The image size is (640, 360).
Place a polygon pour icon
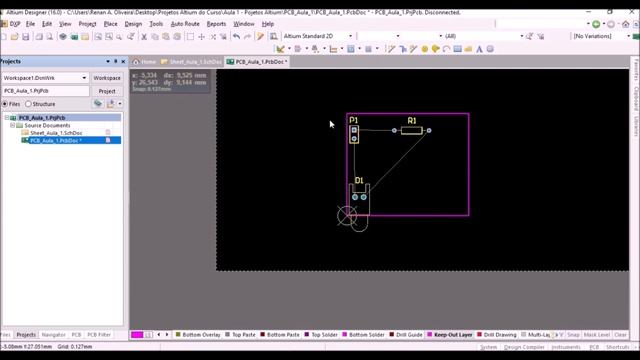468,49
